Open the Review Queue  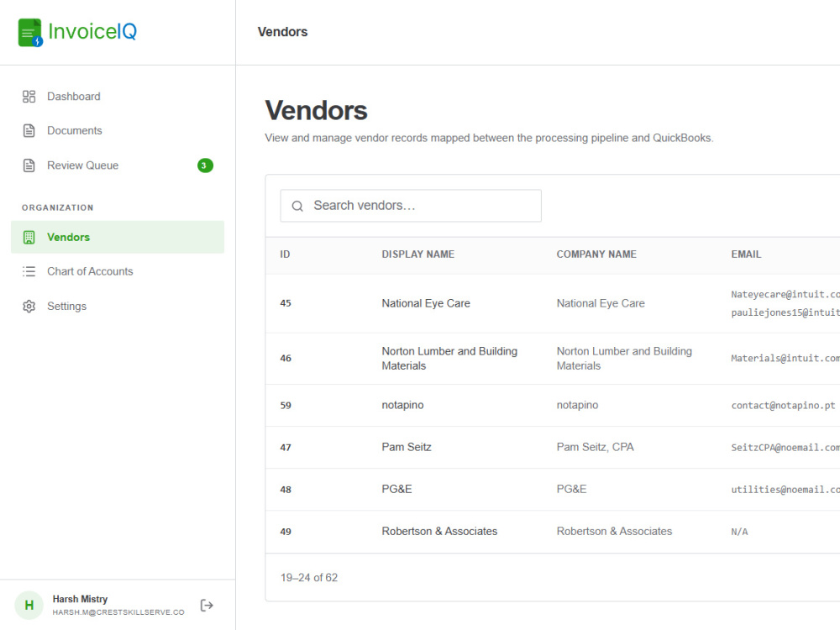coord(118,165)
